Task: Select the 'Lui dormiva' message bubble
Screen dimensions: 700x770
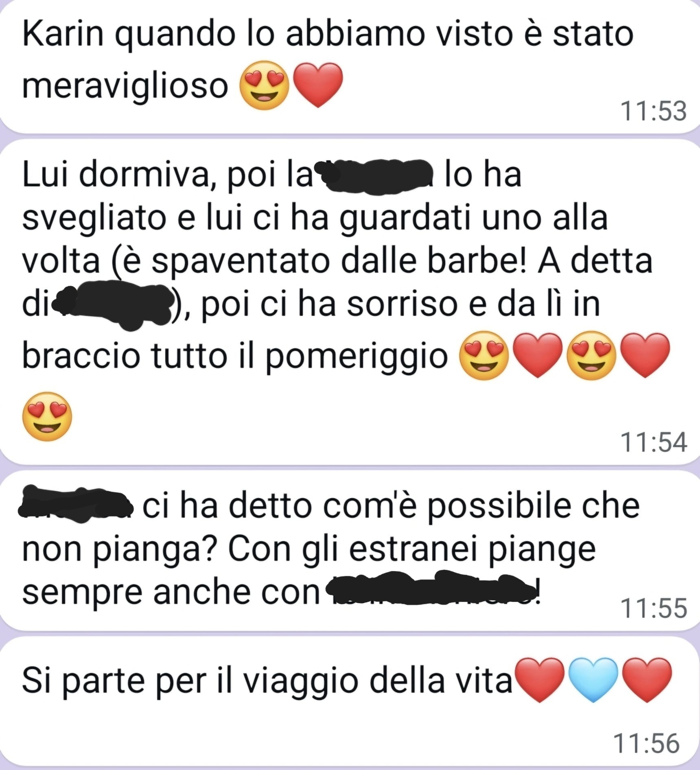Action: pos(350,302)
